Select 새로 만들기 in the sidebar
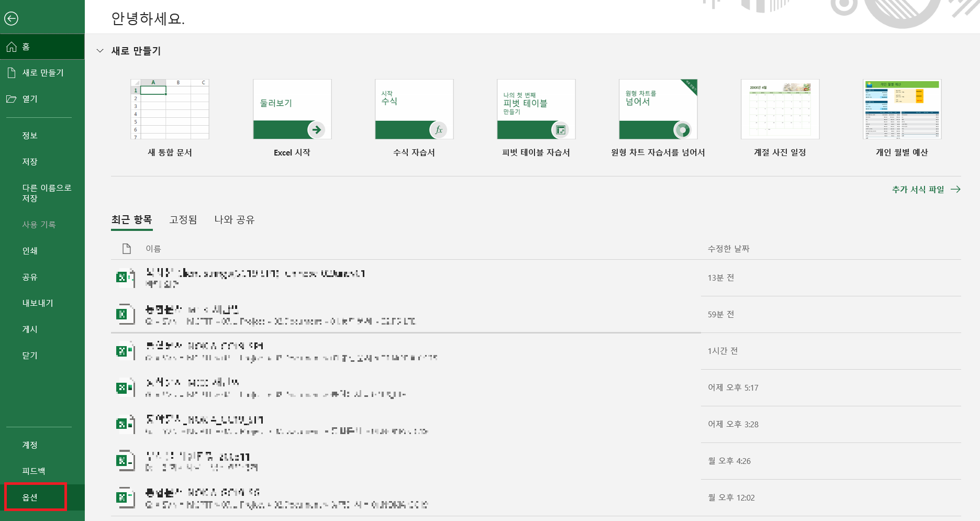980x521 pixels. click(42, 73)
